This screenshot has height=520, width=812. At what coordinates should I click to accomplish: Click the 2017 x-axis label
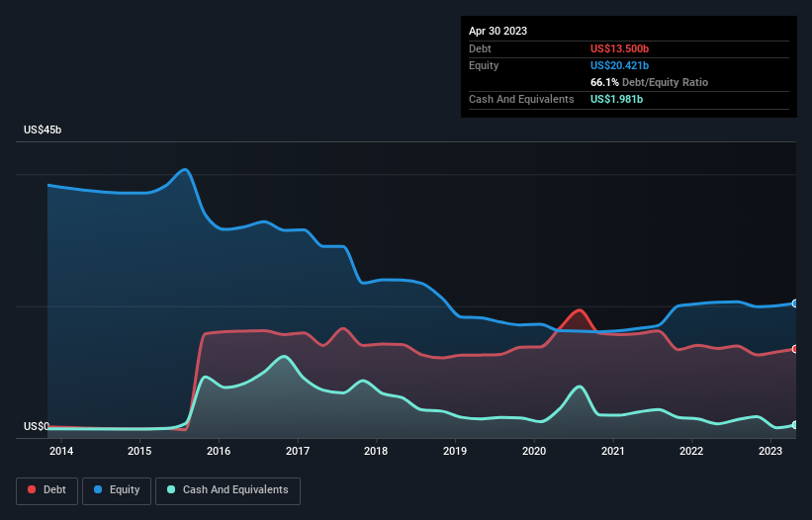point(298,451)
